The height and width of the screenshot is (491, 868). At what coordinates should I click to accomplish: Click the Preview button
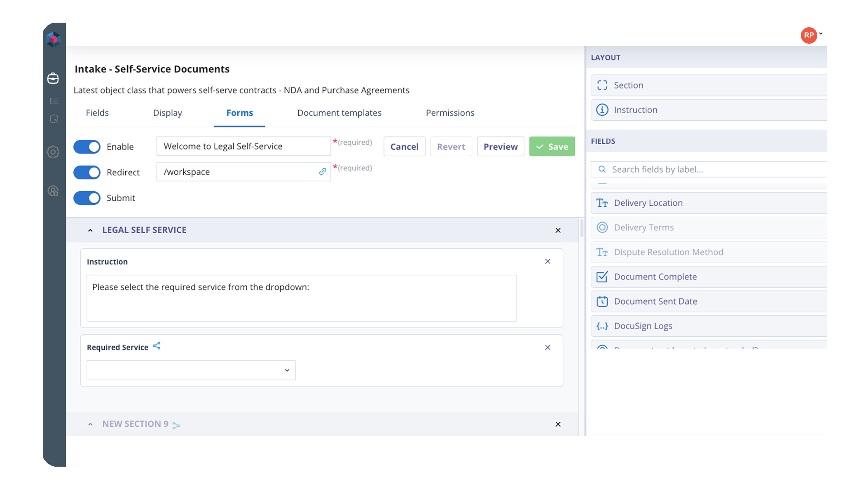tap(500, 147)
